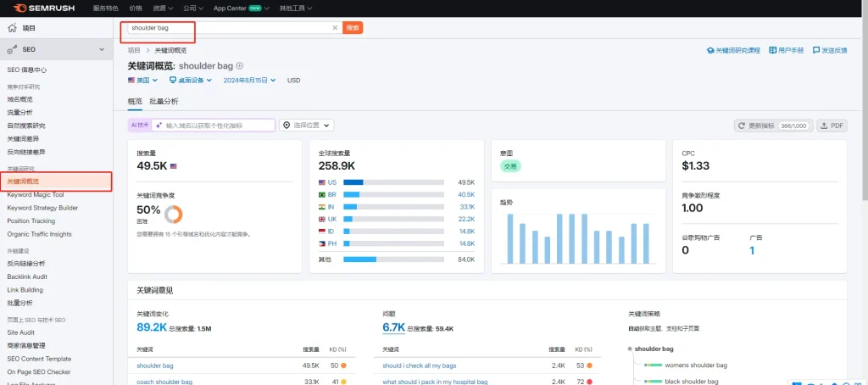
Task: Click black shoulder bag in strategy tree
Action: point(692,382)
